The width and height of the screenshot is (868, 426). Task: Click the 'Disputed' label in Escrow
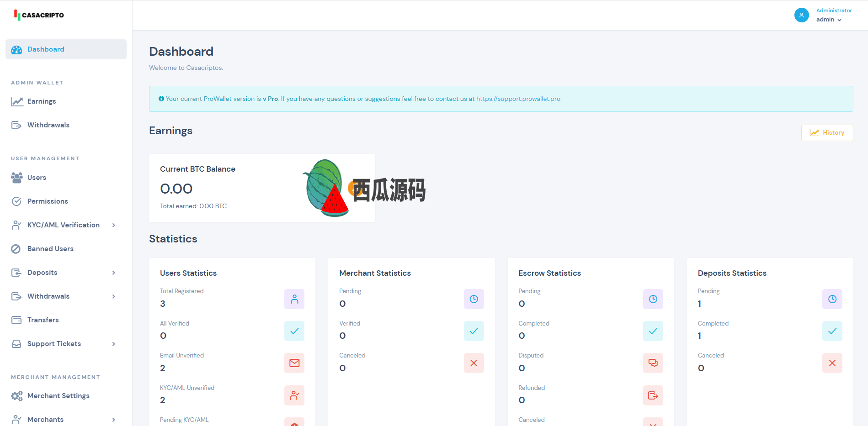(531, 356)
